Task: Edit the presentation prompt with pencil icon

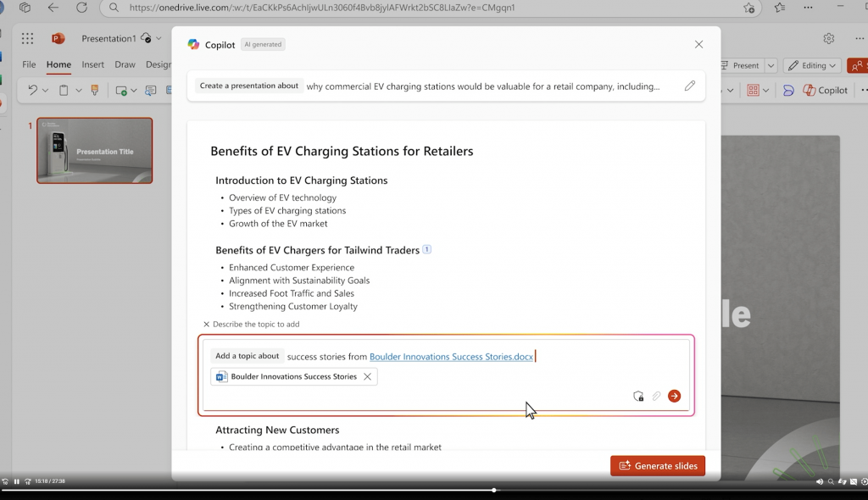Action: 690,86
